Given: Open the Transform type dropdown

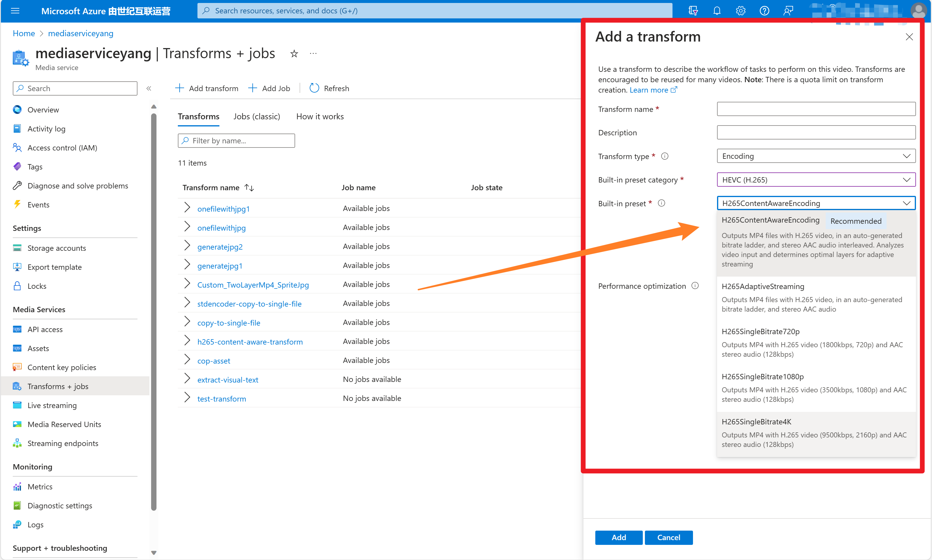Looking at the screenshot, I should (x=816, y=156).
